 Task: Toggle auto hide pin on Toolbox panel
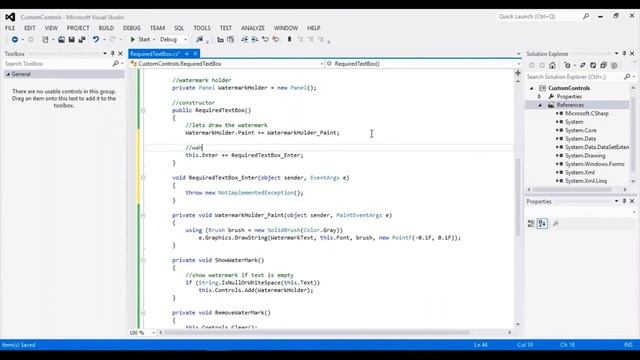coord(113,53)
